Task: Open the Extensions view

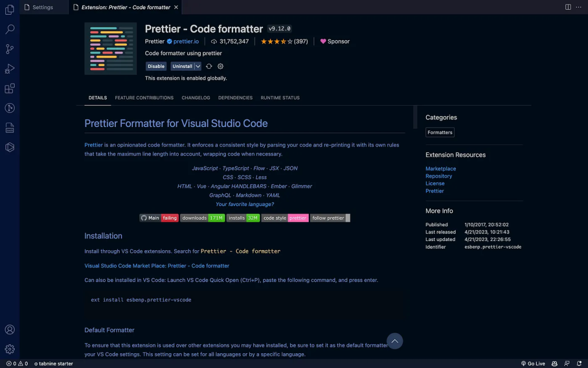Action: pos(10,88)
